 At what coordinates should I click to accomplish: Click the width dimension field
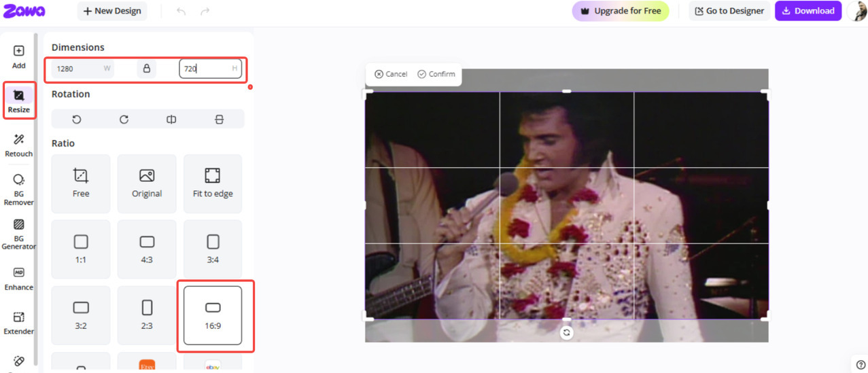[x=84, y=69]
